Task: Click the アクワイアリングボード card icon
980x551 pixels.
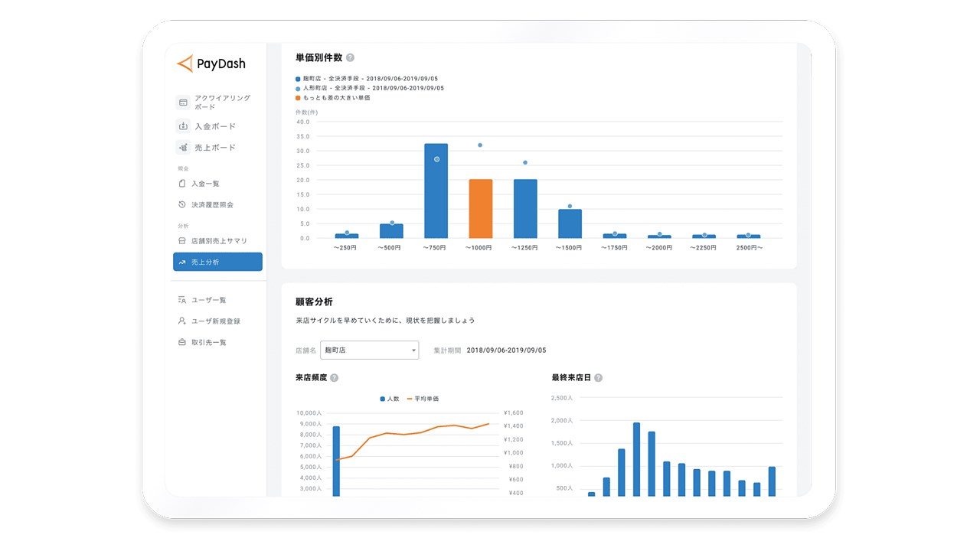Action: pyautogui.click(x=183, y=103)
